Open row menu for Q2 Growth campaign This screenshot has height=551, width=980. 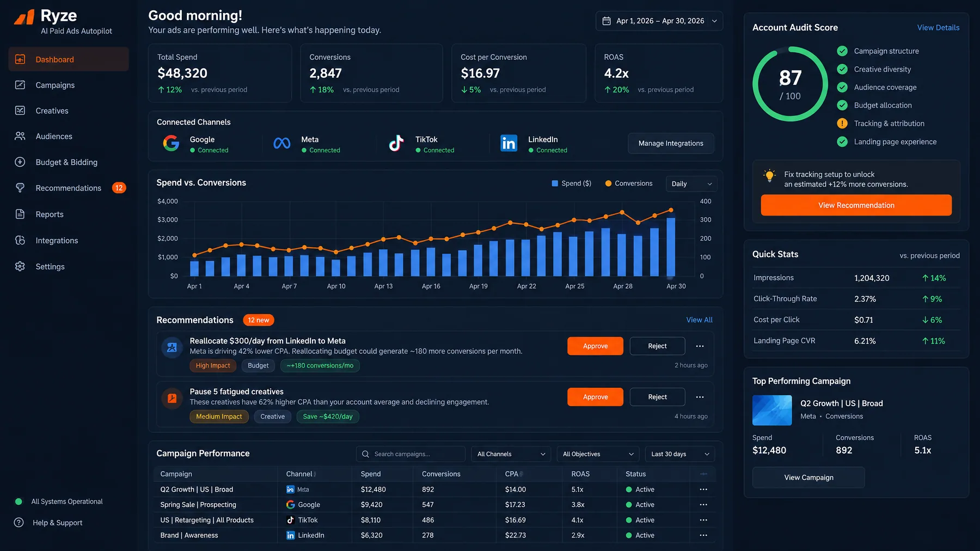coord(703,489)
